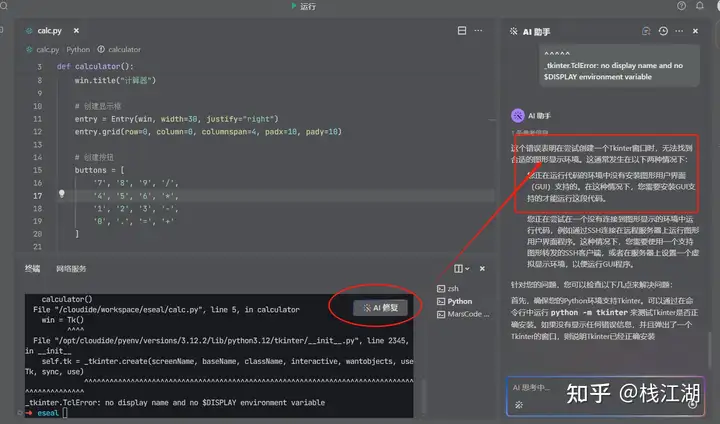This screenshot has width=720, height=424.
Task: Click the AI 助手 panel title icon
Action: (x=513, y=31)
